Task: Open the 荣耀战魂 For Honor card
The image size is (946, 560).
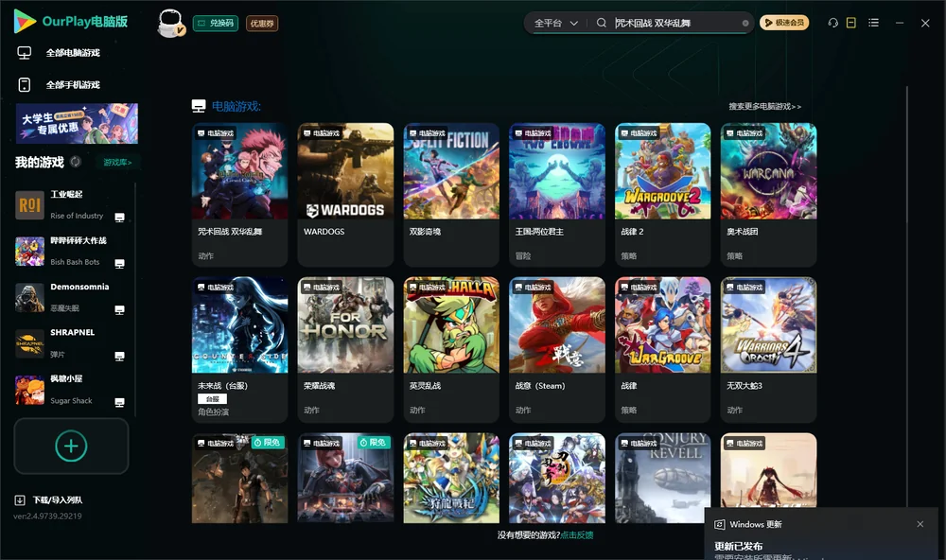Action: pyautogui.click(x=345, y=349)
